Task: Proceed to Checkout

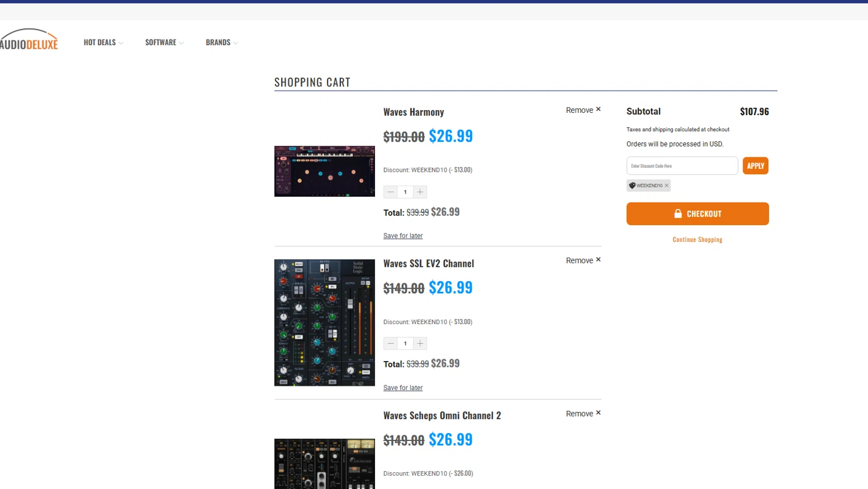Action: tap(698, 214)
